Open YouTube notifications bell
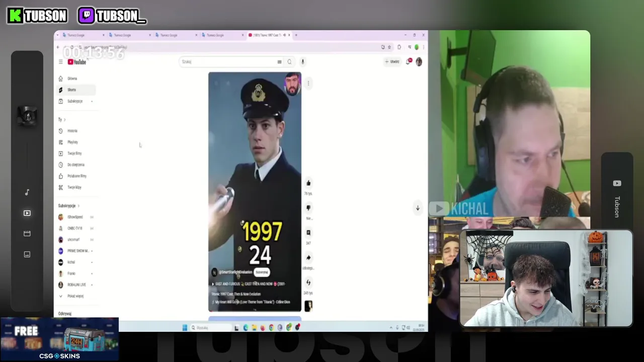Screen dimensions: 644x362 (x=409, y=62)
